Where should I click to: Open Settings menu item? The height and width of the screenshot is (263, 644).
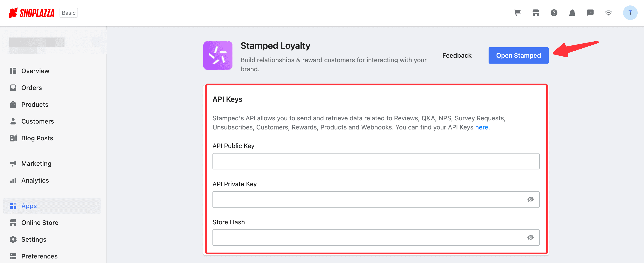coord(34,239)
